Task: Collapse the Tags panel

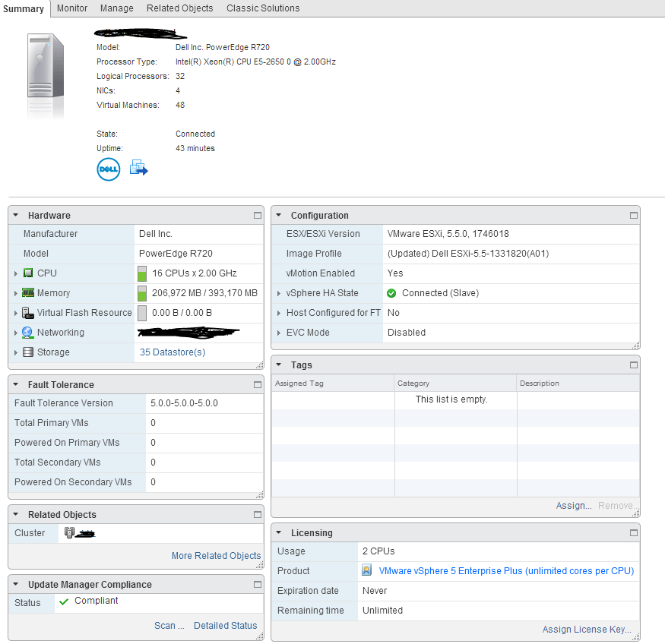Action: (279, 365)
